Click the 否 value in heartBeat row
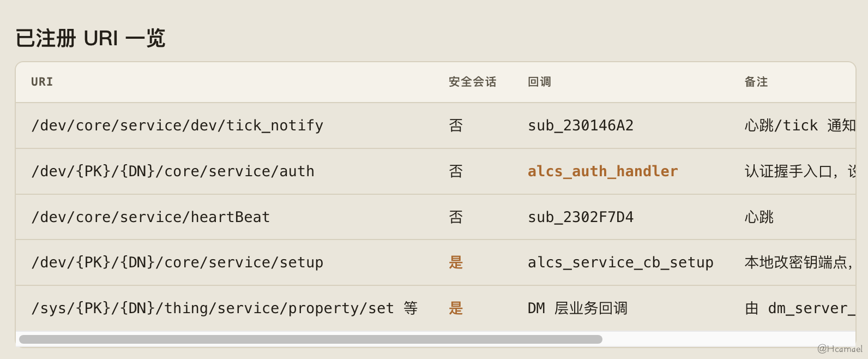The height and width of the screenshot is (359, 868). (x=456, y=217)
